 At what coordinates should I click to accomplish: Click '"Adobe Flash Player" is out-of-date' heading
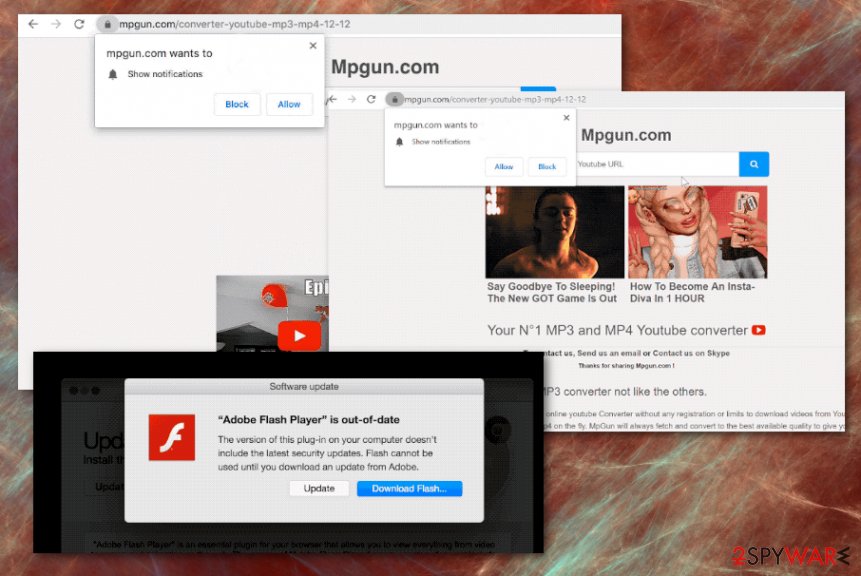(x=309, y=420)
